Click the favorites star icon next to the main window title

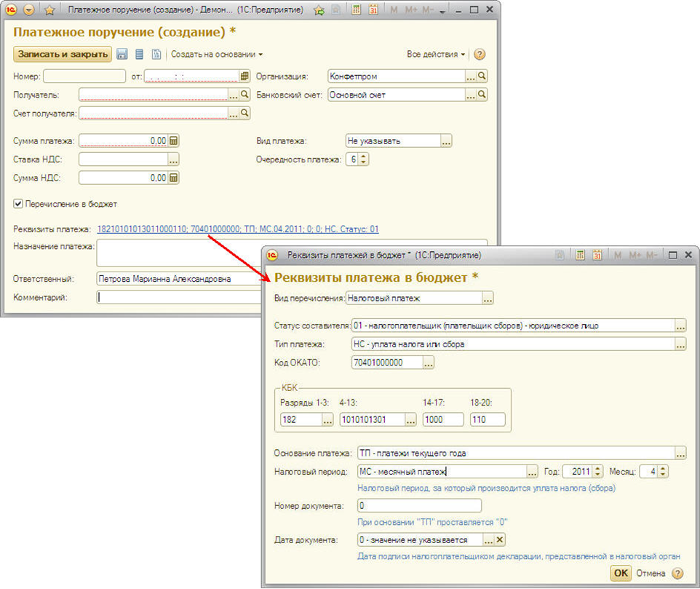49,9
